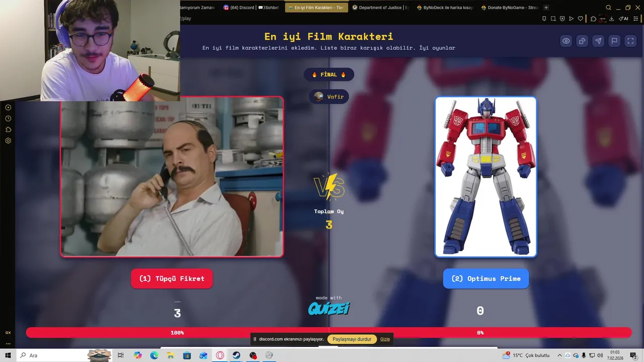Open the ByNoDeck browser tab
Viewport: 644px width, 362px height.
point(445,8)
